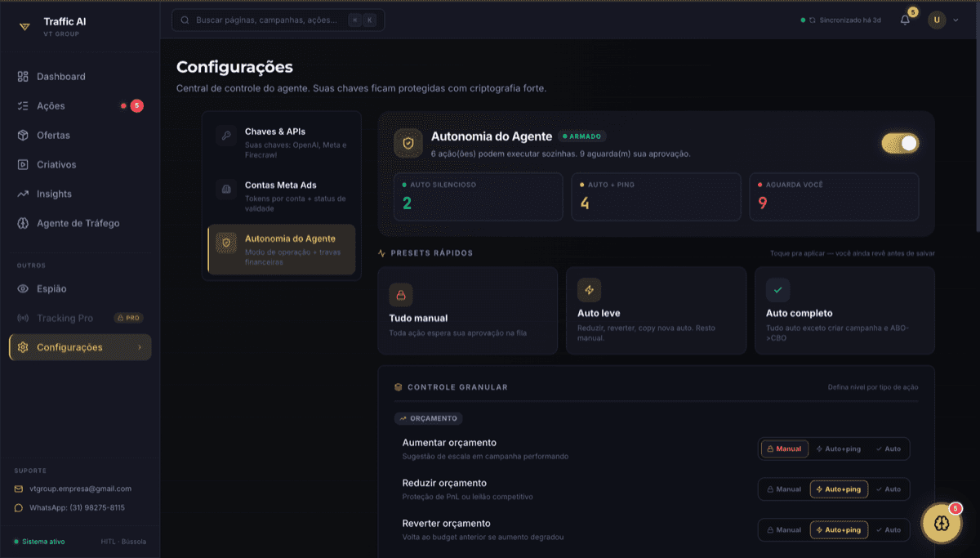Viewport: 980px width, 558px height.
Task: Click the Agente de Tráfego icon
Action: point(23,224)
